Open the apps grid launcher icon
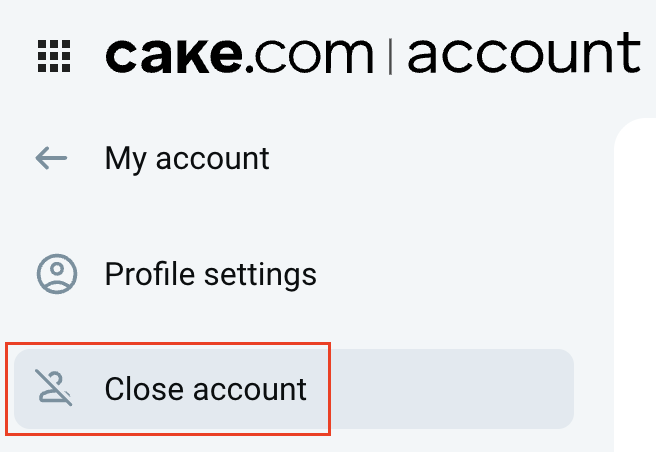Viewport: 656px width, 452px height. tap(53, 56)
